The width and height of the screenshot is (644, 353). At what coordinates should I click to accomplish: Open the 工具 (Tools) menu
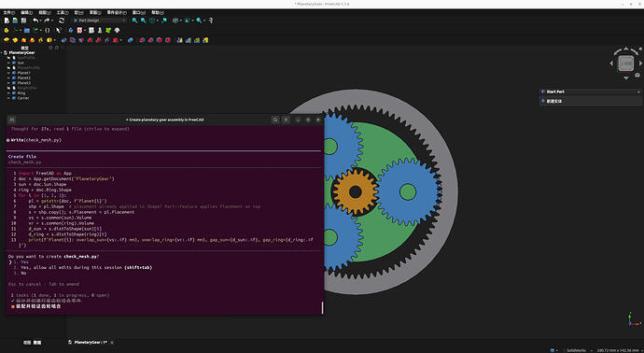coord(63,13)
